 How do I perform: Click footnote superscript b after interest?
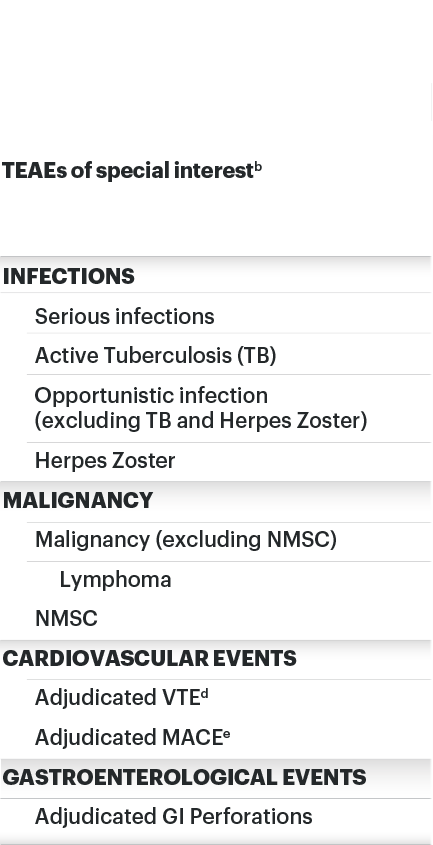tap(258, 167)
